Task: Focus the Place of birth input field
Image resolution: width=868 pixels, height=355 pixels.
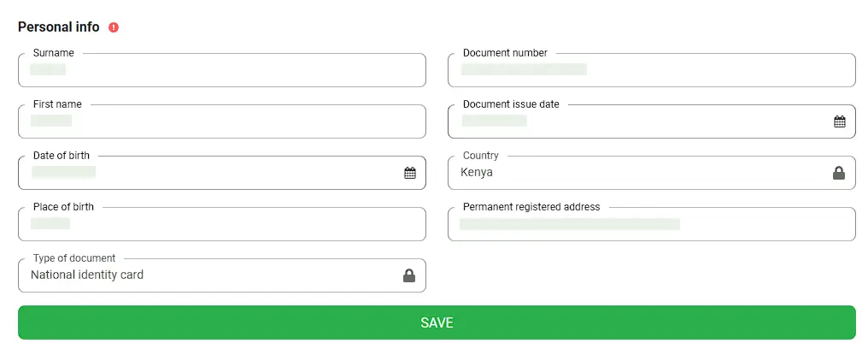Action: tap(222, 225)
